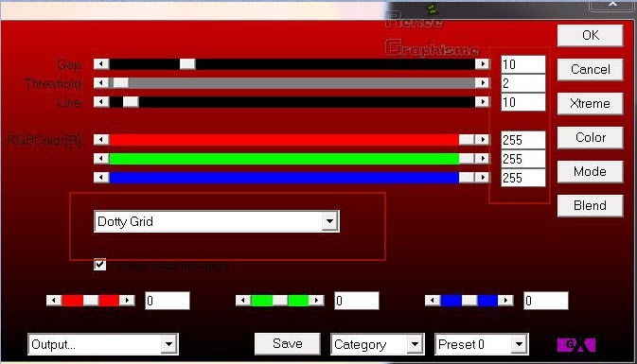Open the Color button options

point(590,138)
